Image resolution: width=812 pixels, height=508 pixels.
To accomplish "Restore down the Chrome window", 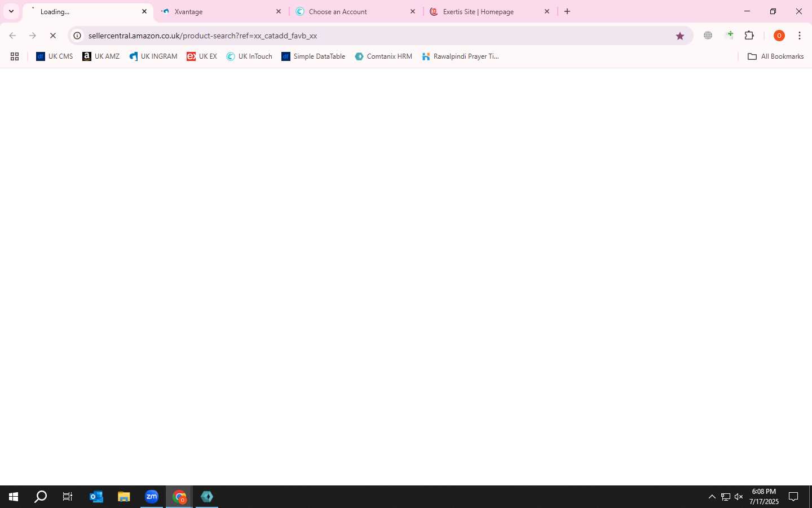I will pyautogui.click(x=773, y=11).
